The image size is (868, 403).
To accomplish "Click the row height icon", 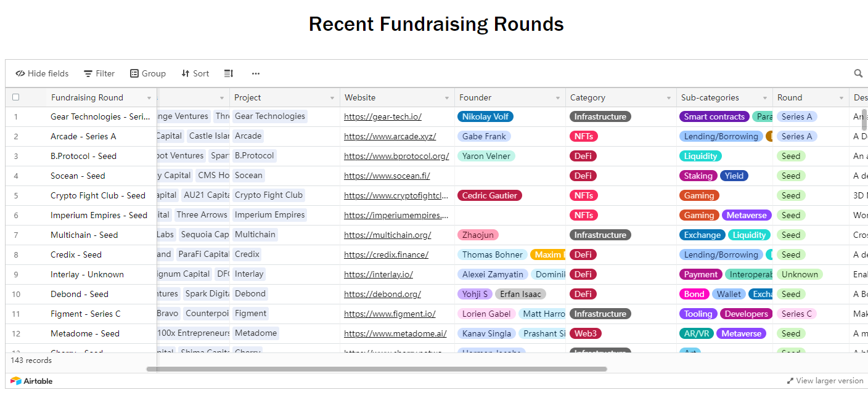I will [229, 73].
